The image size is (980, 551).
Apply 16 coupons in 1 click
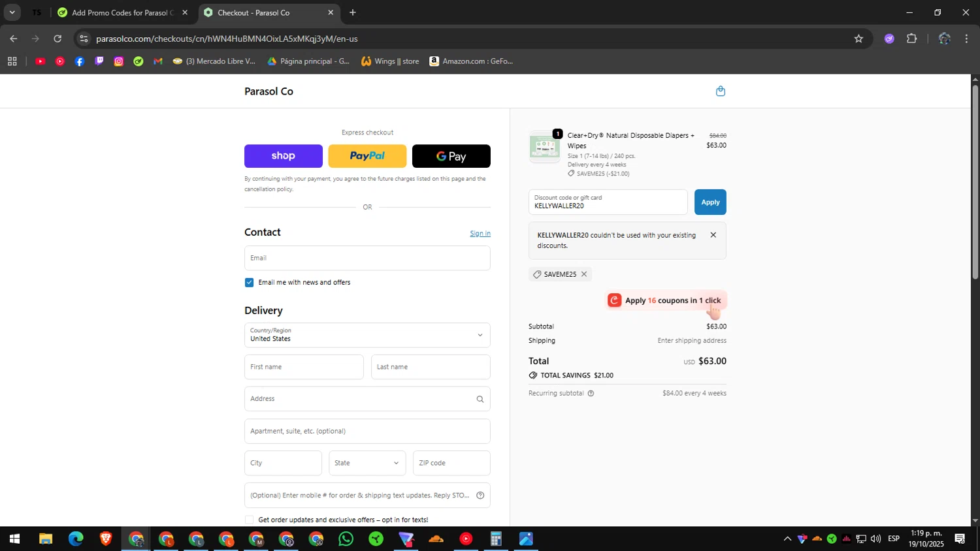coord(666,300)
